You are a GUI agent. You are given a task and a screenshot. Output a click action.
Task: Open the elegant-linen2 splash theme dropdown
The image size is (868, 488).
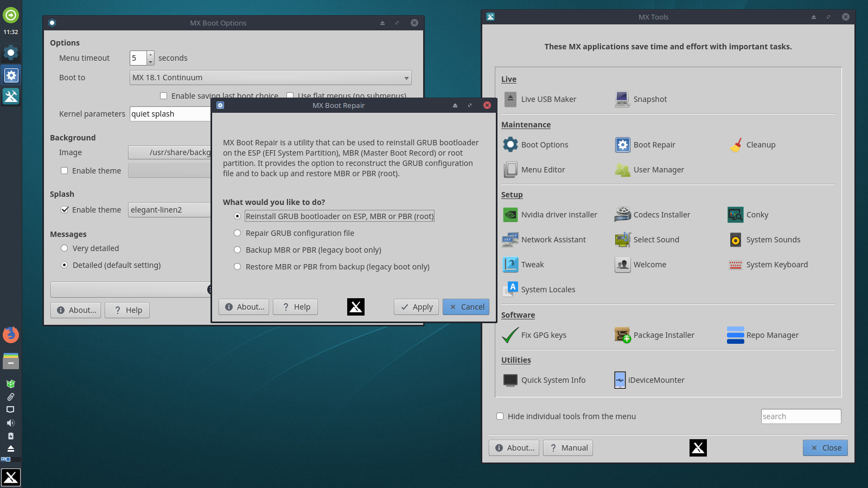click(169, 210)
